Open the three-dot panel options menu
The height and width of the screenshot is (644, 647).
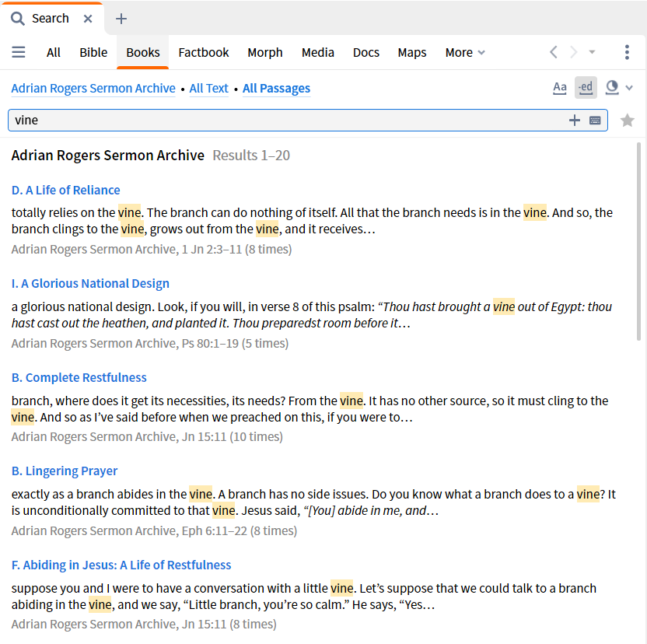point(627,52)
